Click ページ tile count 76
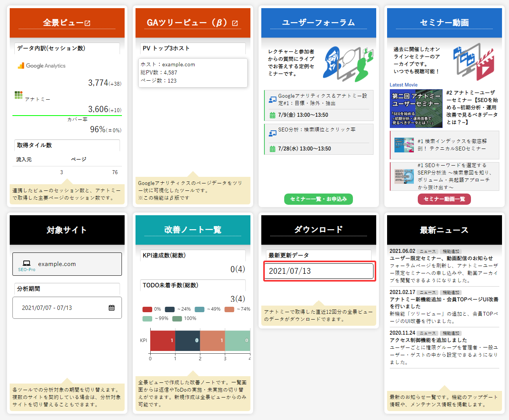The image size is (509, 420). [x=115, y=172]
